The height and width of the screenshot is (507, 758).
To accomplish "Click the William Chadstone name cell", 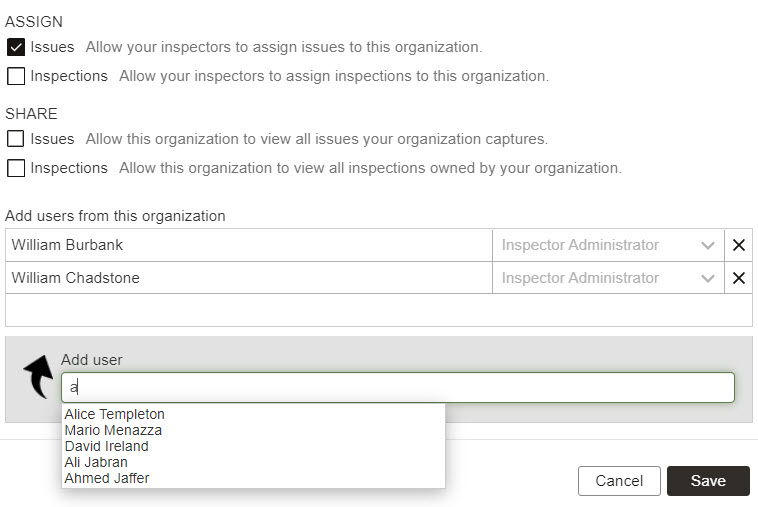I will (x=248, y=278).
